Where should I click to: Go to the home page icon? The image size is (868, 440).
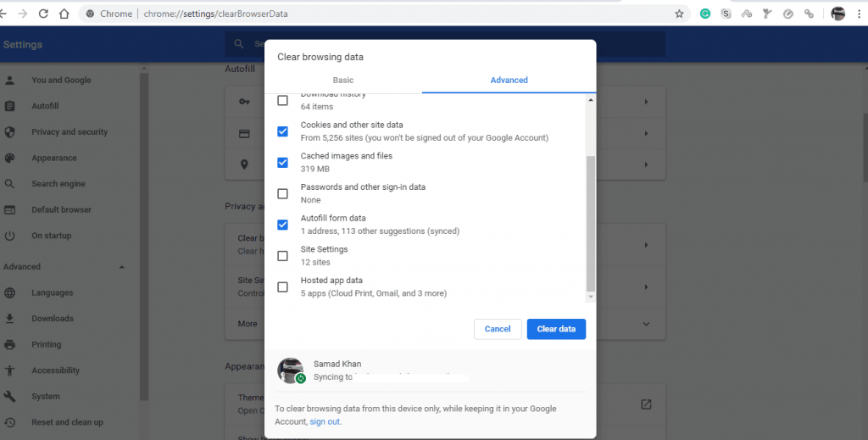pyautogui.click(x=64, y=14)
